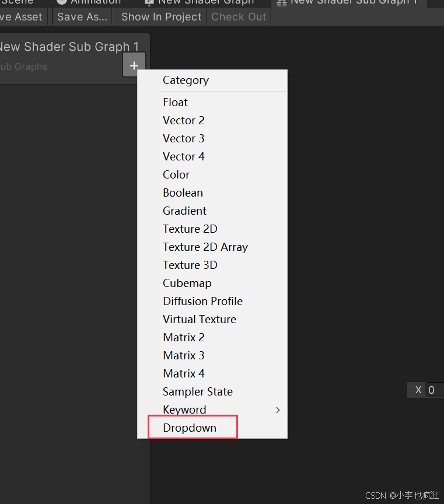The height and width of the screenshot is (504, 444).
Task: Select the Dropdown property type
Action: [x=191, y=428]
